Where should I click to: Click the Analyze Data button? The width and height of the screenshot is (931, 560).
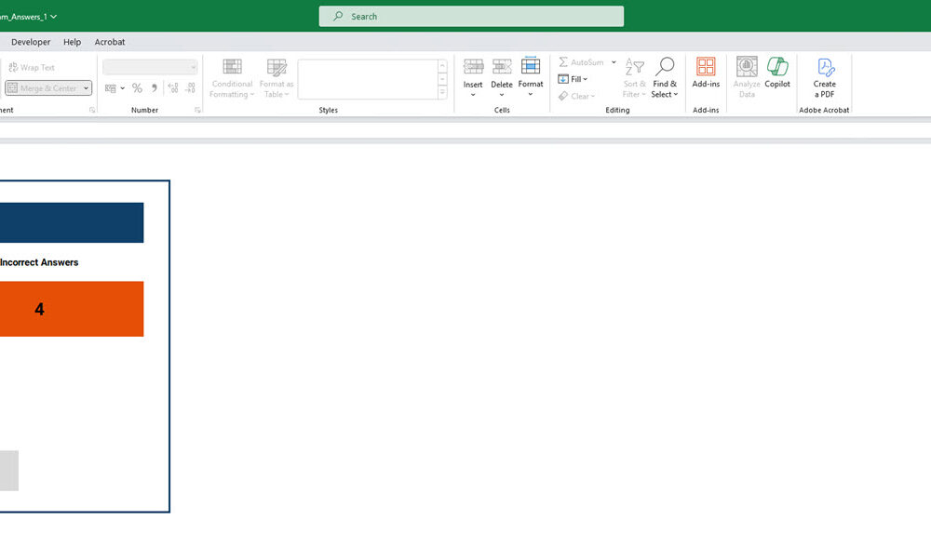(747, 77)
